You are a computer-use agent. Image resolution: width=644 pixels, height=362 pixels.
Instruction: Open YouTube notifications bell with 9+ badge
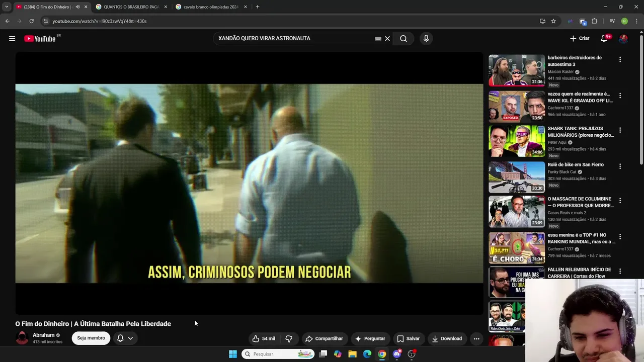pos(605,39)
